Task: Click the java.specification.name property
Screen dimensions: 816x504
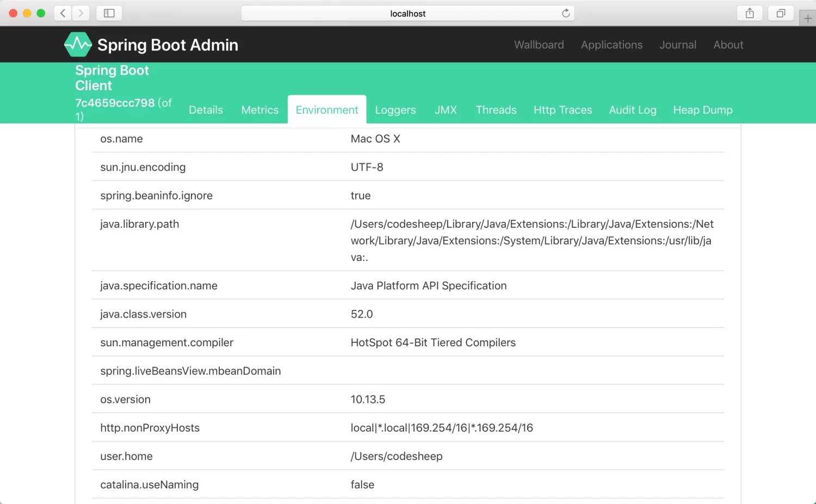Action: (x=159, y=285)
